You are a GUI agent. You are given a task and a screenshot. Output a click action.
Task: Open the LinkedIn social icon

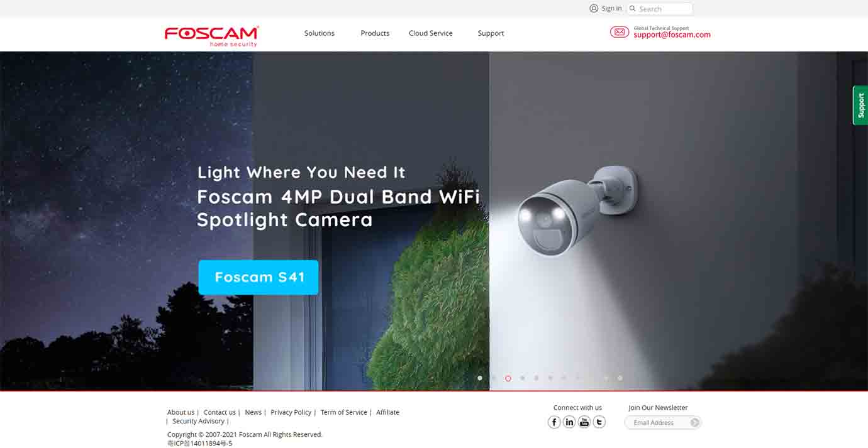click(x=569, y=422)
